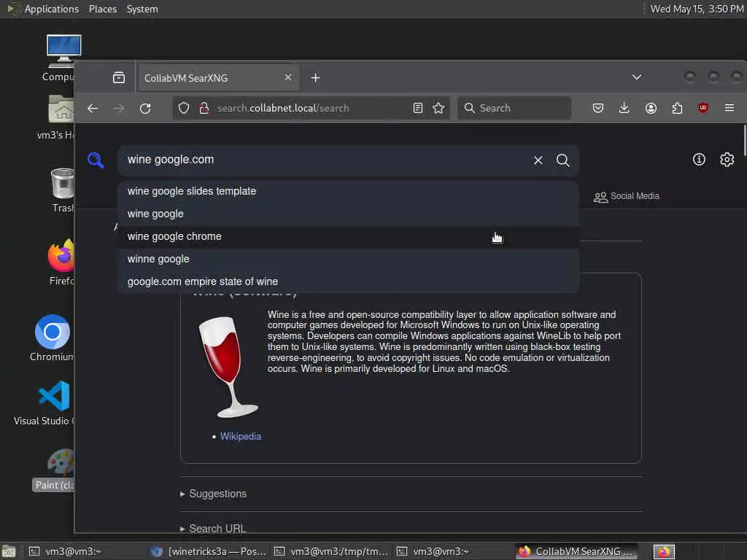Open the Places menu

click(x=103, y=9)
